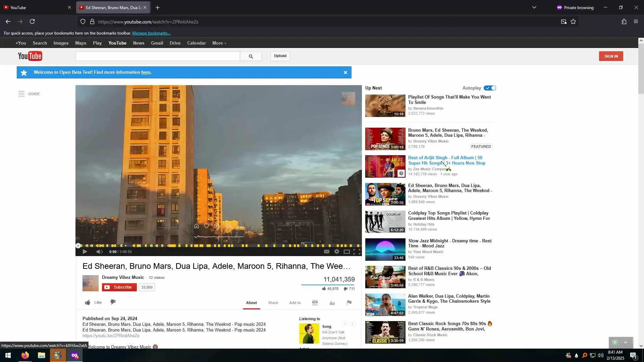Click the video progress bar scrubber
The image size is (644, 362).
78,246
